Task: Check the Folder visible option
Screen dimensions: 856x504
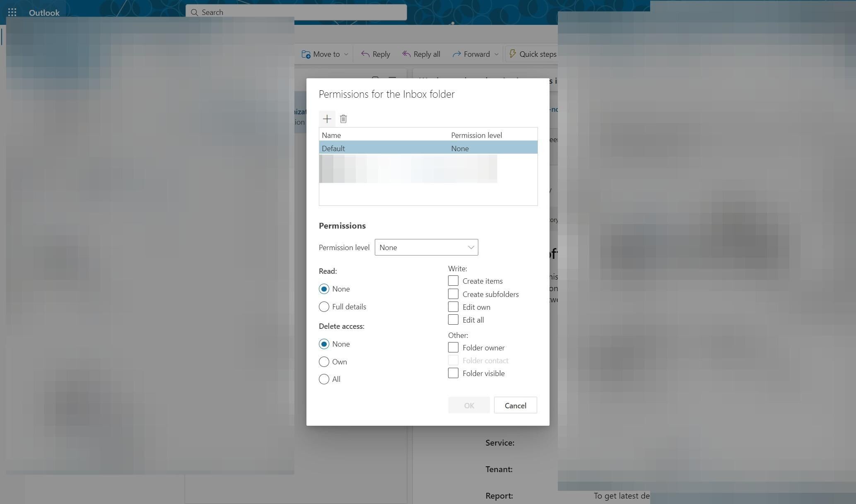Action: [453, 373]
